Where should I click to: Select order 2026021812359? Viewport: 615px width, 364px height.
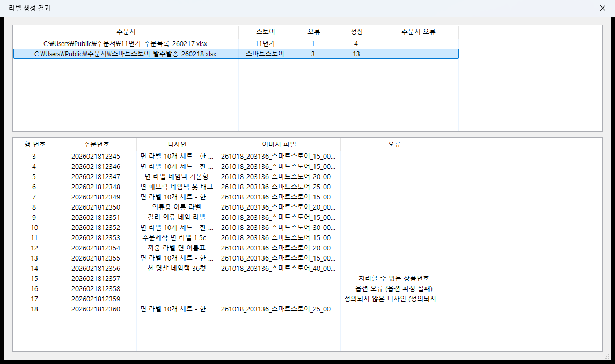pos(96,299)
